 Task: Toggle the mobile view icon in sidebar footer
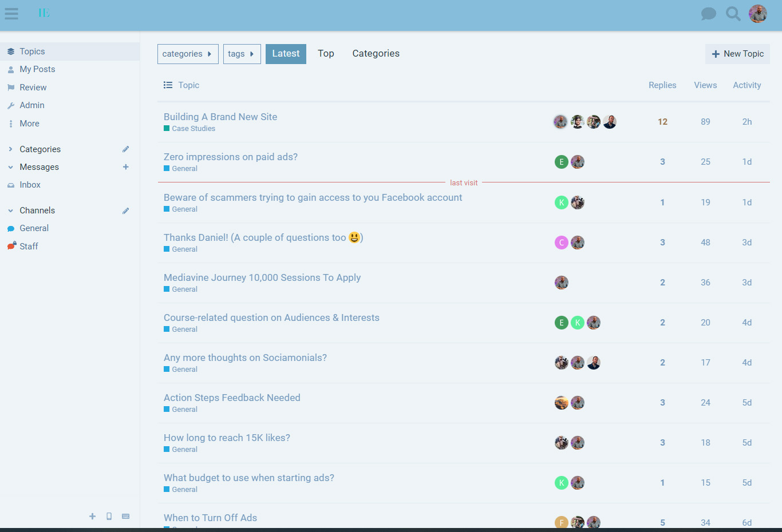tap(109, 517)
